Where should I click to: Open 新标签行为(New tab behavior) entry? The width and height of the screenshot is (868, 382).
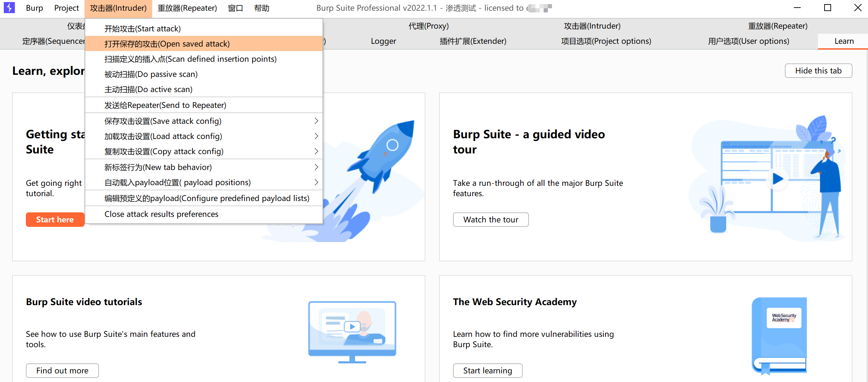pyautogui.click(x=204, y=167)
